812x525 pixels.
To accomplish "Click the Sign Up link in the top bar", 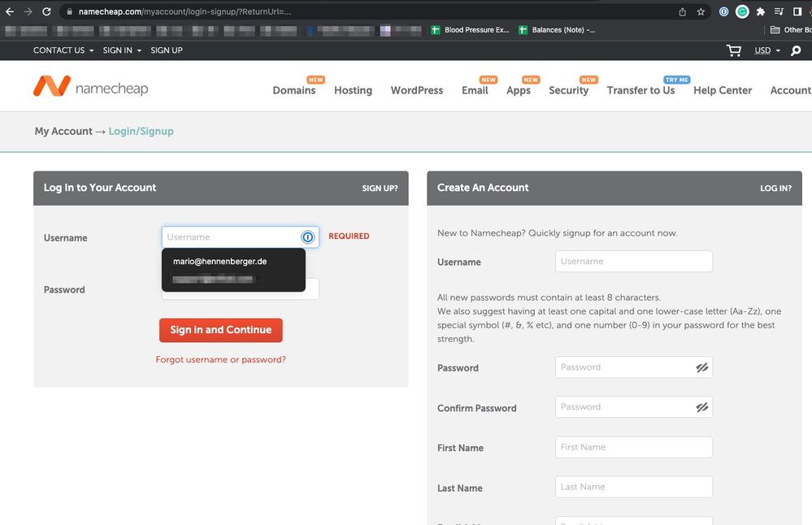I will tap(167, 50).
